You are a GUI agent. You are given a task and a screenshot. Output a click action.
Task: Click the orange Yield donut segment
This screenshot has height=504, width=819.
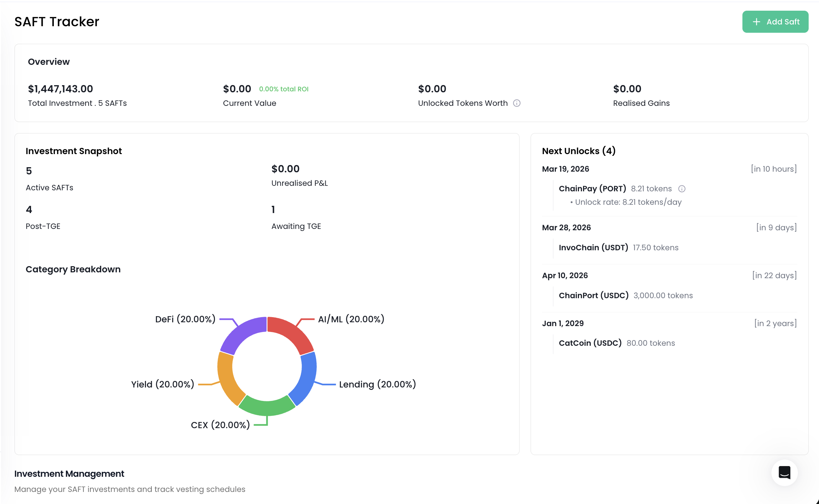point(228,379)
